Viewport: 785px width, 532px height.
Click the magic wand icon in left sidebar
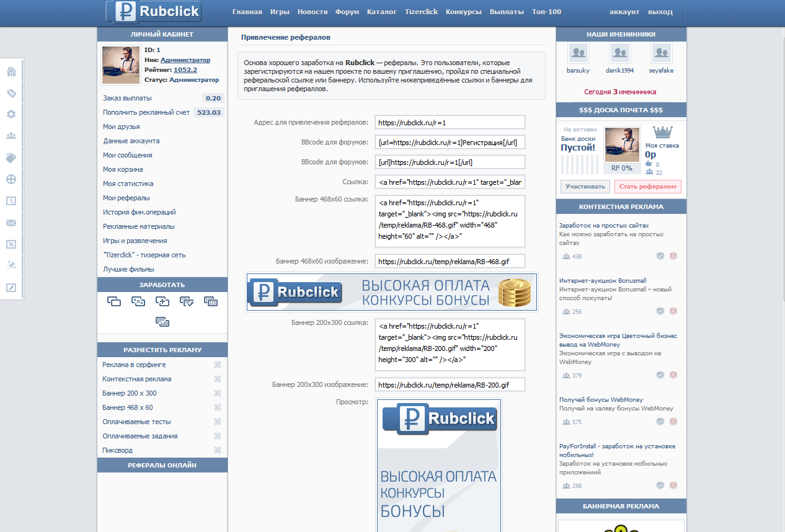11,265
